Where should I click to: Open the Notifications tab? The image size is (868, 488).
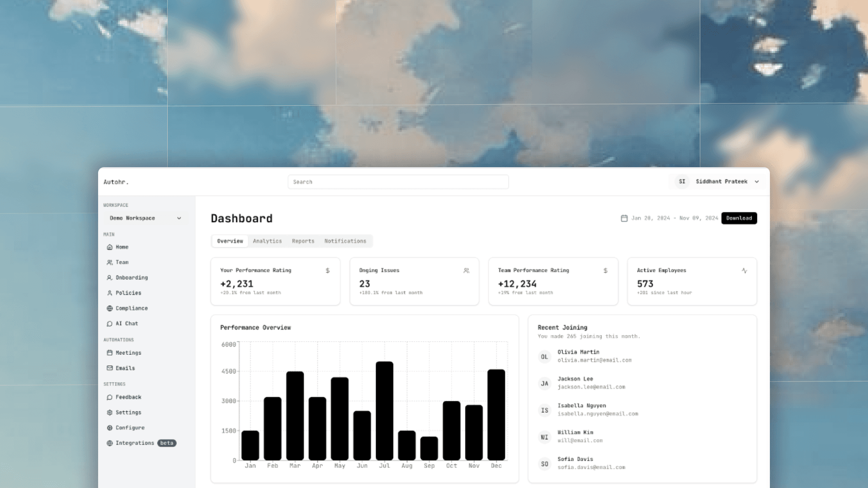click(345, 241)
